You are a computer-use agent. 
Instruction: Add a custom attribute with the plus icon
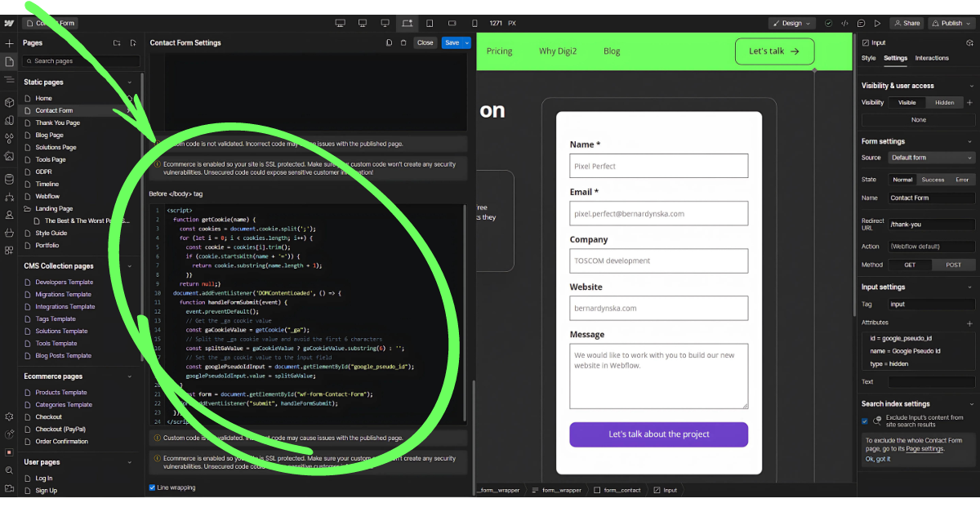point(970,323)
